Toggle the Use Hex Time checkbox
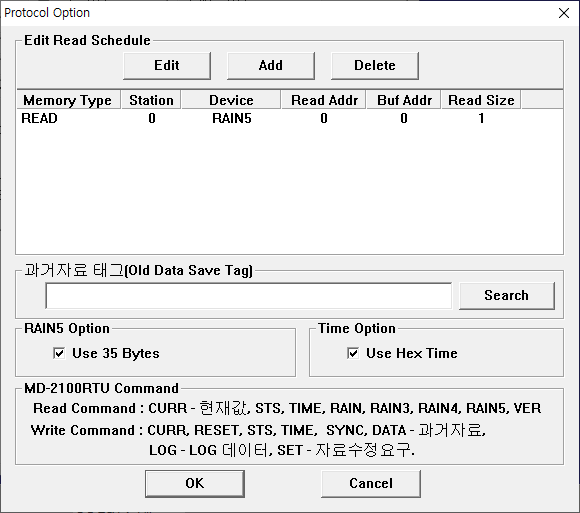The image size is (580, 513). (x=353, y=353)
